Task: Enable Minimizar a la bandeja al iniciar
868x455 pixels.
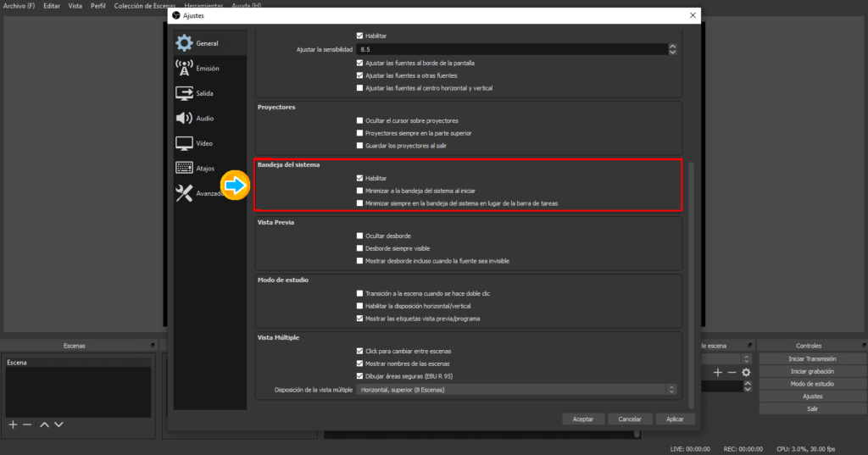Action: pyautogui.click(x=360, y=191)
